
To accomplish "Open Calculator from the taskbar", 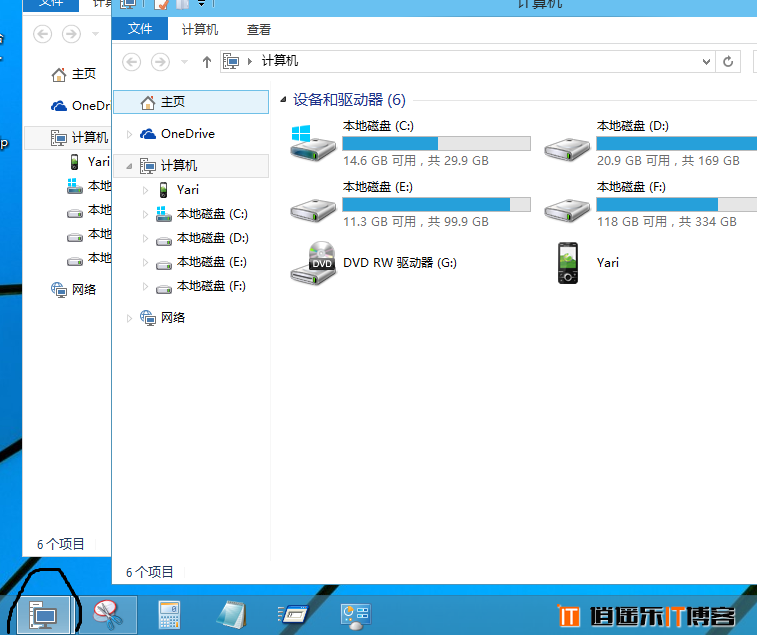I will (169, 615).
